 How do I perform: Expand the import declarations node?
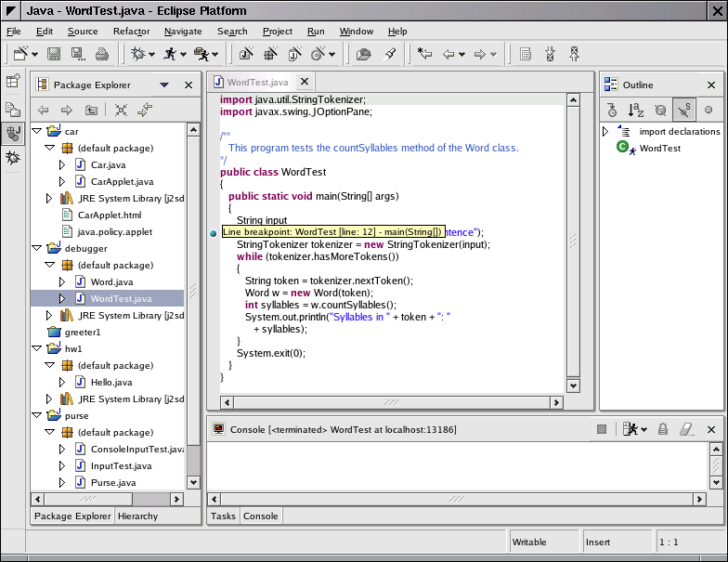click(605, 131)
